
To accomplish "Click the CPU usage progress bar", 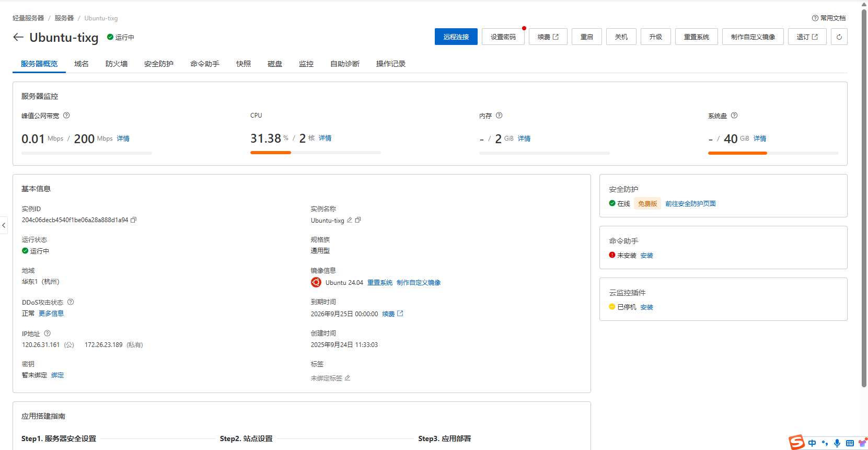I will point(315,153).
